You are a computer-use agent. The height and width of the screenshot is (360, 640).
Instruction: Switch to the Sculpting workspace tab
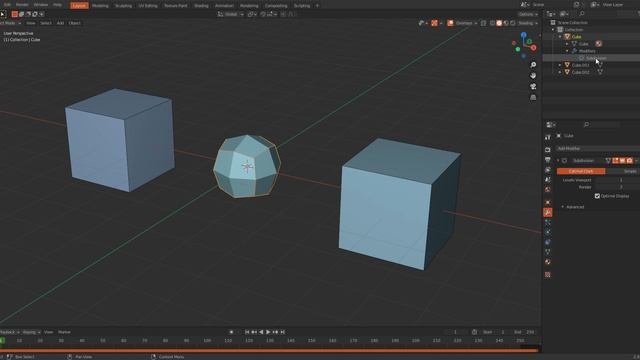pyautogui.click(x=123, y=6)
